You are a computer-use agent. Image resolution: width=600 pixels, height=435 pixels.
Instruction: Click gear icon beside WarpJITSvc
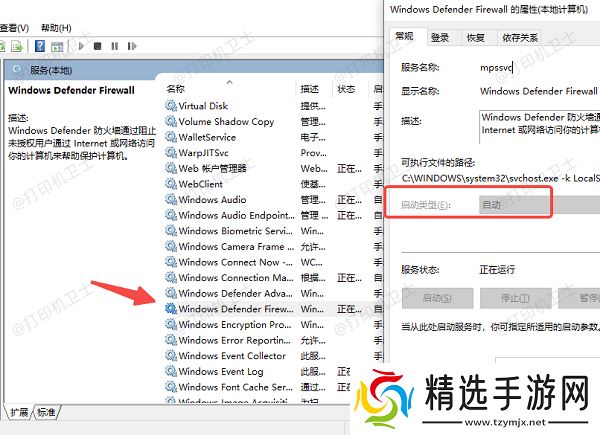pos(171,153)
